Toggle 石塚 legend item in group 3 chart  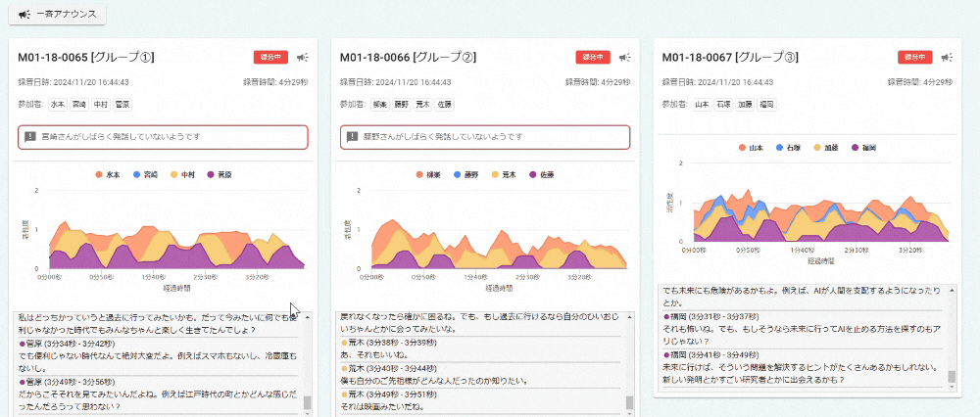(x=790, y=148)
